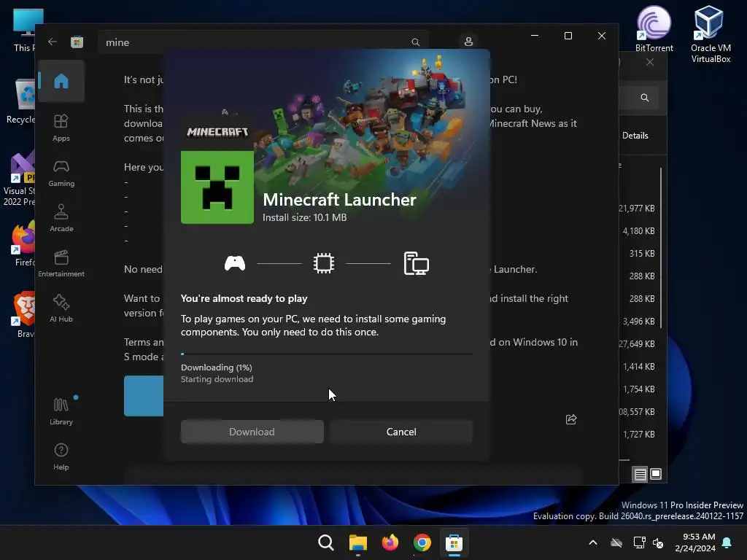The height and width of the screenshot is (560, 747).
Task: Click the muted volume tray icon
Action: click(659, 542)
